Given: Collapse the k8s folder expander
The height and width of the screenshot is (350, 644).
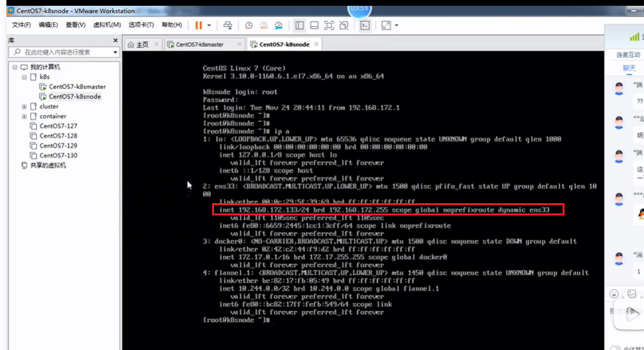Looking at the screenshot, I should pyautogui.click(x=24, y=77).
